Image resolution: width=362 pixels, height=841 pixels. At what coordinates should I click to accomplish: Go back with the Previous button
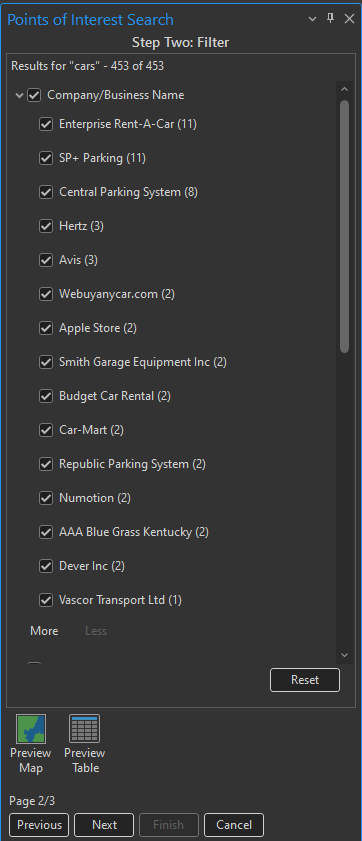point(39,824)
